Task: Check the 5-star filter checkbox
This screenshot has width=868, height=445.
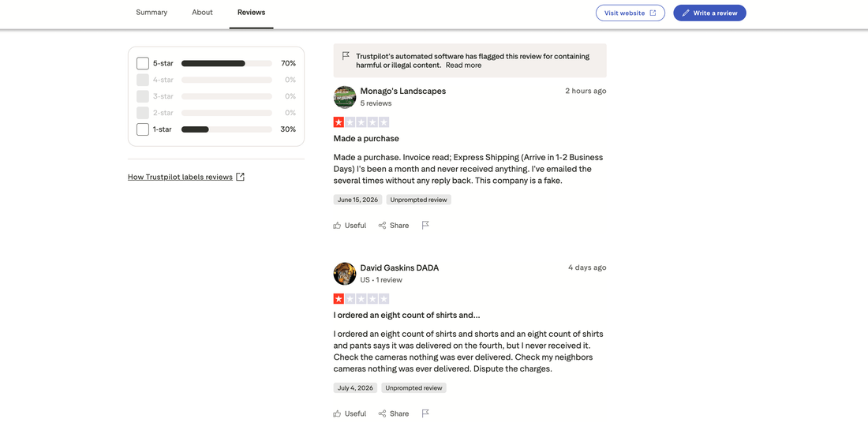Action: coord(143,63)
